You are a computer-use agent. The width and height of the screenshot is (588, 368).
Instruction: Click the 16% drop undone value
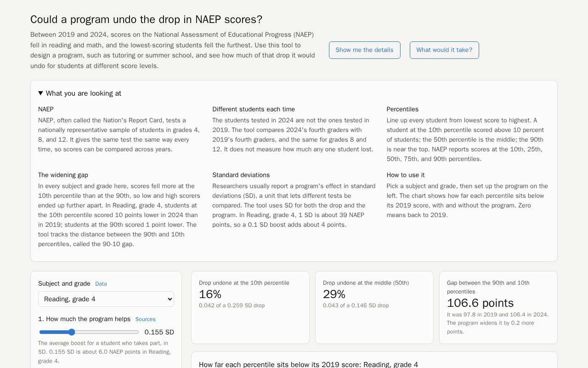point(210,294)
